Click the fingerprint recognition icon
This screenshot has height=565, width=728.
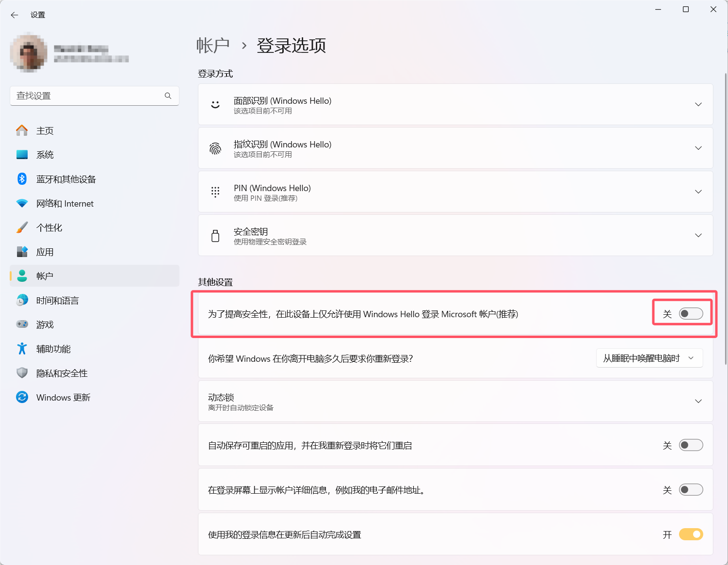[x=215, y=148]
